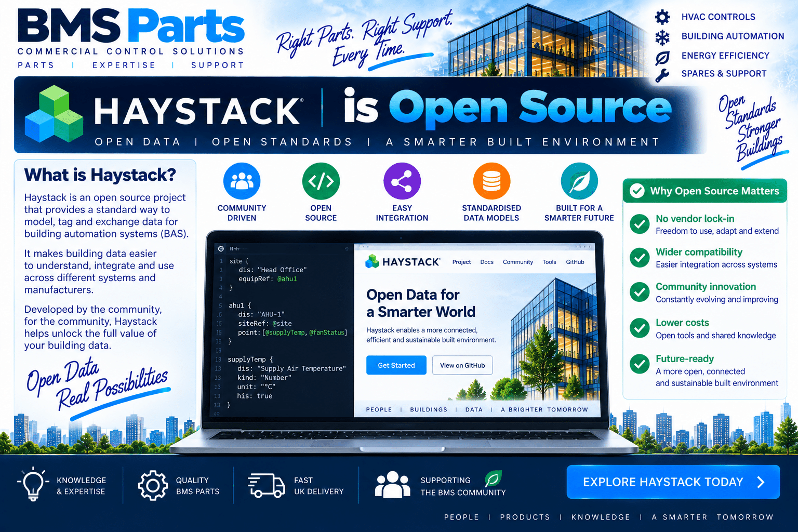This screenshot has width=798, height=532.
Task: Click the Right Parts. Right Support. slogan
Action: pyautogui.click(x=365, y=40)
